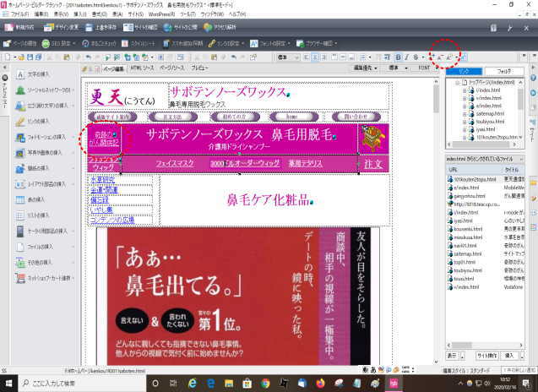
Task: Open the スタイルシート manager
Action: (139, 44)
